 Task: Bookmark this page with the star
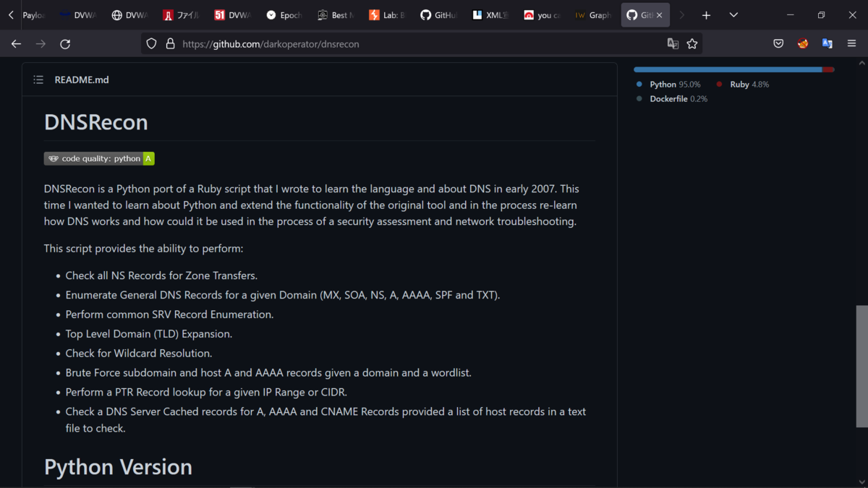pyautogui.click(x=692, y=44)
